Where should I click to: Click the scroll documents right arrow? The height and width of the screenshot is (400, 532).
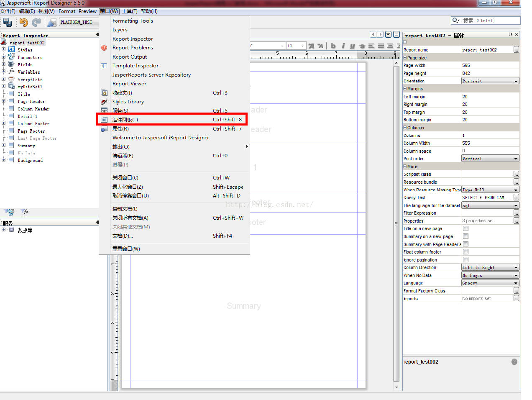pos(380,34)
